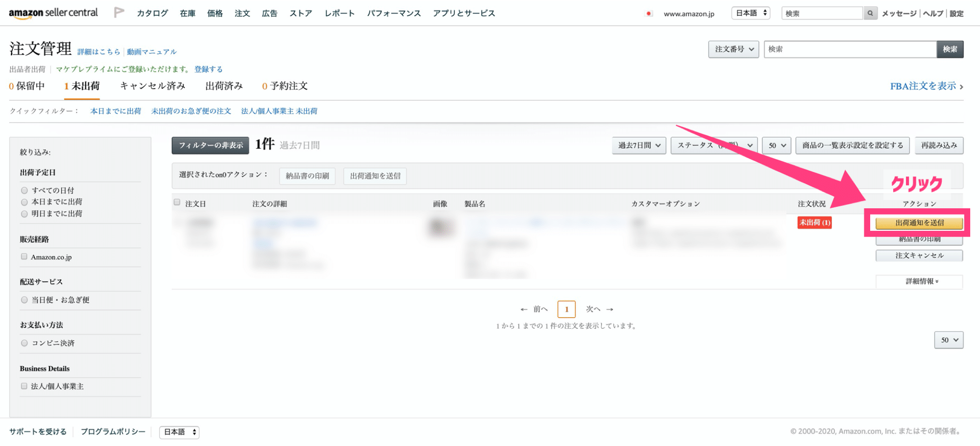Screen dimensions: 980x446
Task: Open the 動画マニュアル link
Action: 152,51
